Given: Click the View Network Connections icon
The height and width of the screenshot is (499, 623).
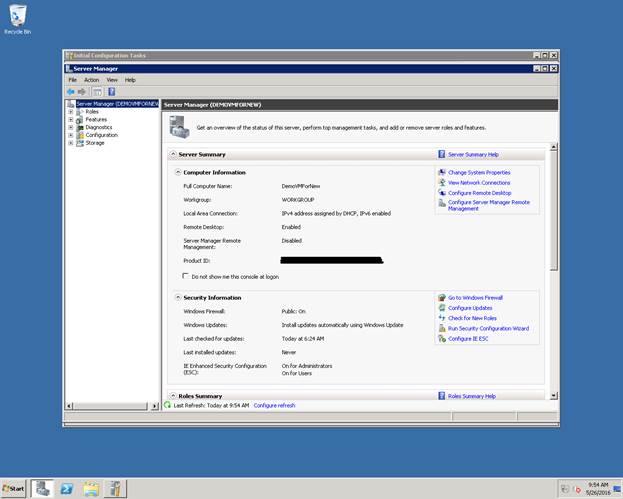Looking at the screenshot, I should tap(442, 182).
